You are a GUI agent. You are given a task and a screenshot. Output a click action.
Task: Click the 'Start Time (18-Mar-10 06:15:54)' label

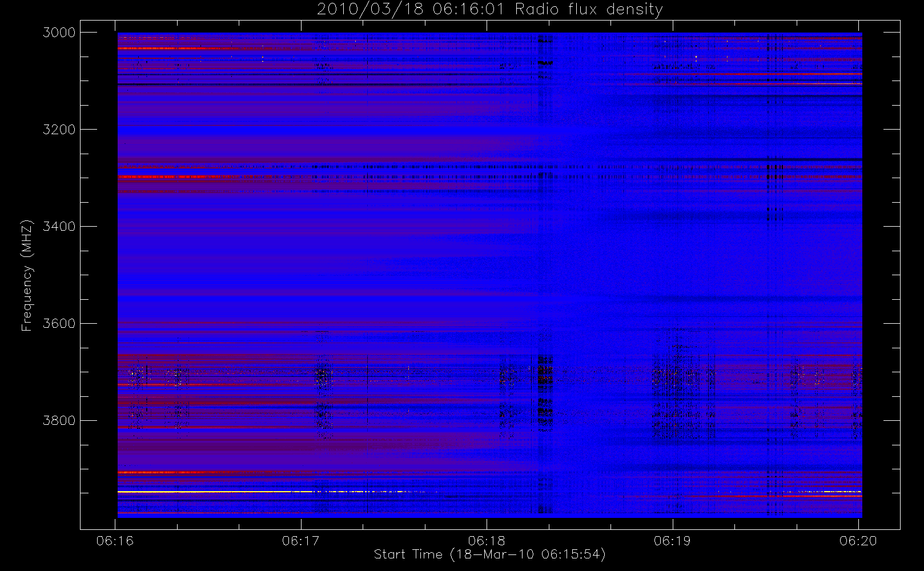[x=489, y=554]
